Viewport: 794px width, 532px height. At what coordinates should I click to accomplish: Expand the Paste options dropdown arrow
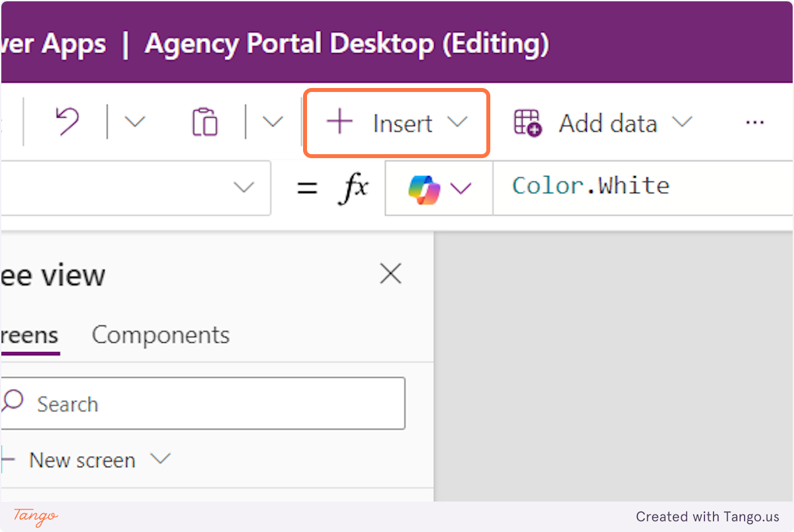pyautogui.click(x=273, y=122)
